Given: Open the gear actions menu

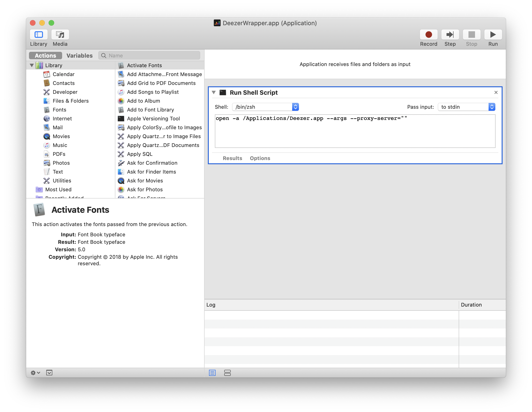Looking at the screenshot, I should [35, 373].
